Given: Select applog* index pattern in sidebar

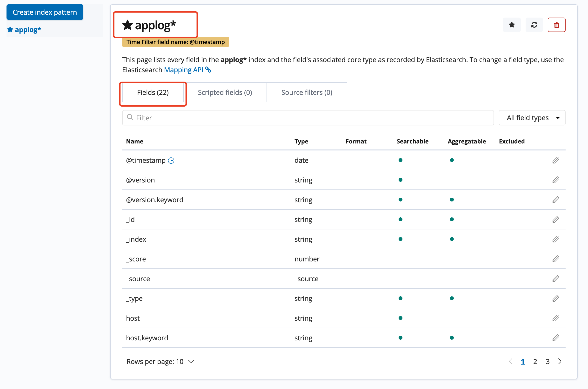Looking at the screenshot, I should [x=28, y=30].
